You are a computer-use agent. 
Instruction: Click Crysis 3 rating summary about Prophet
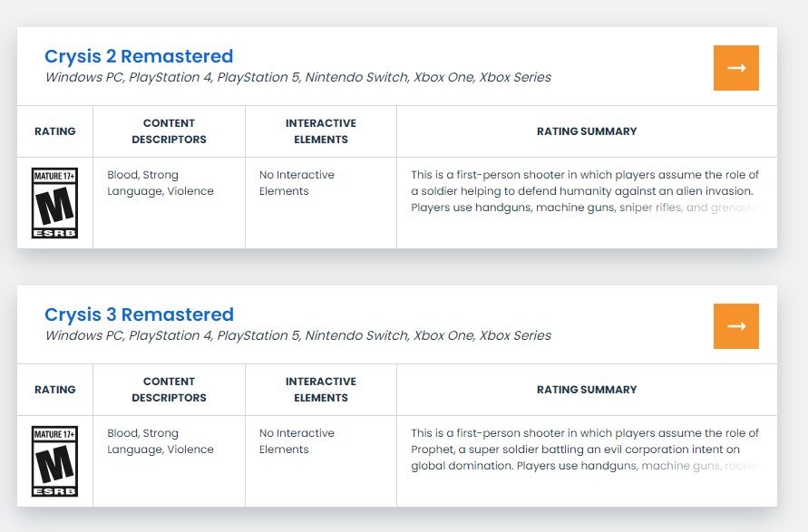point(585,450)
